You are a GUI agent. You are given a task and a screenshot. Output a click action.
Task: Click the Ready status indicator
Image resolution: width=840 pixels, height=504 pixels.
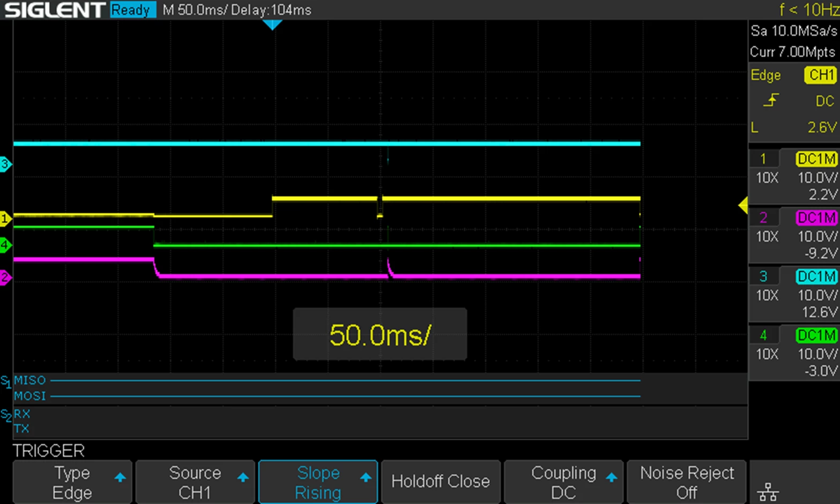click(132, 10)
